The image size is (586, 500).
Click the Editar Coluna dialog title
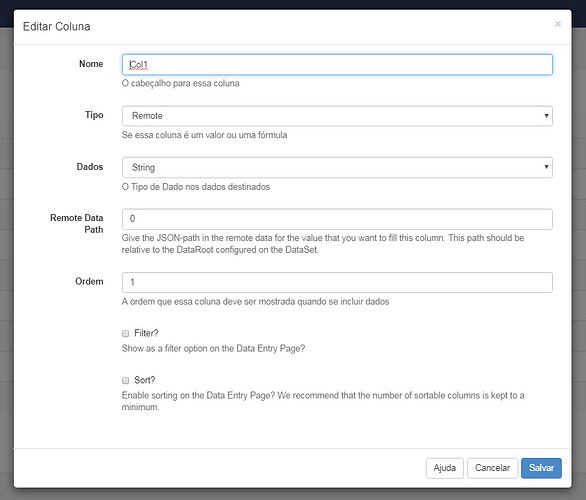[x=56, y=27]
